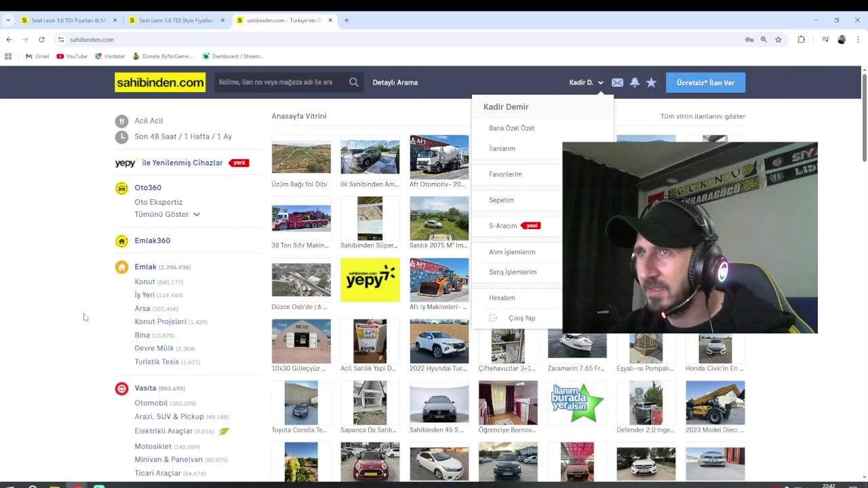Open Elektrikli Araçlar category link
Viewport: 868px width, 488px height.
(163, 431)
